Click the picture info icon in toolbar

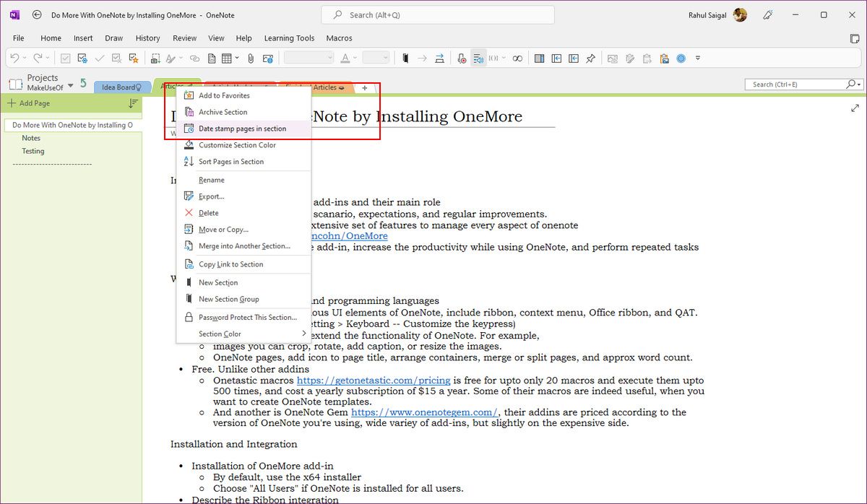(268, 58)
